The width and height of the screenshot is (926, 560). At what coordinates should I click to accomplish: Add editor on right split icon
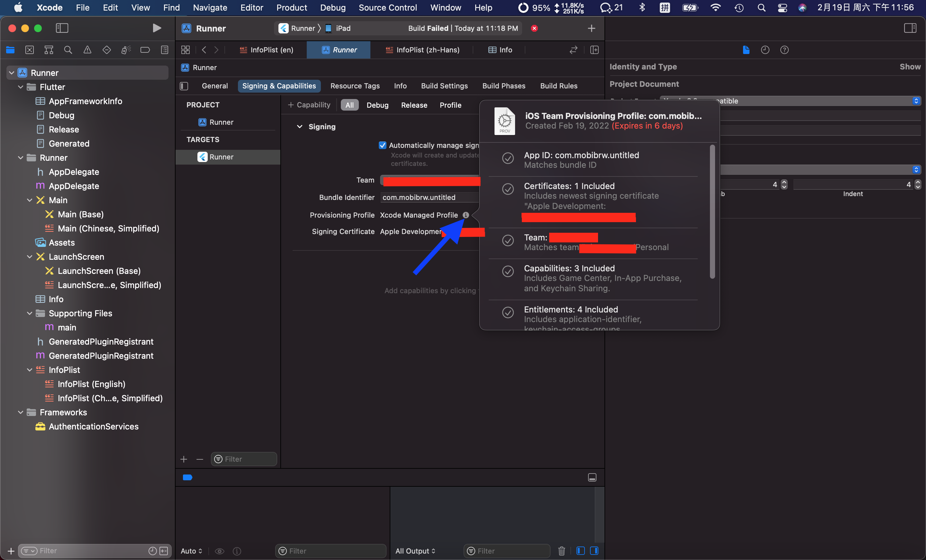[x=595, y=50]
